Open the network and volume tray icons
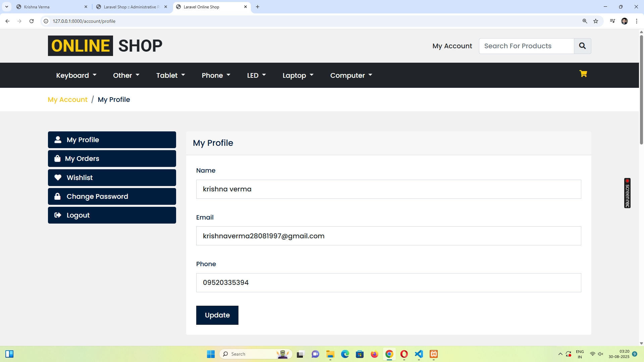644x362 pixels. coord(596,354)
